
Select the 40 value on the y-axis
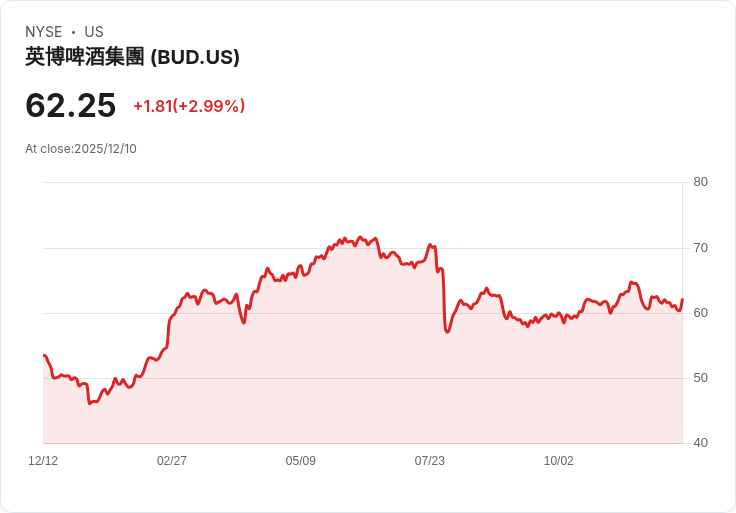click(x=701, y=443)
